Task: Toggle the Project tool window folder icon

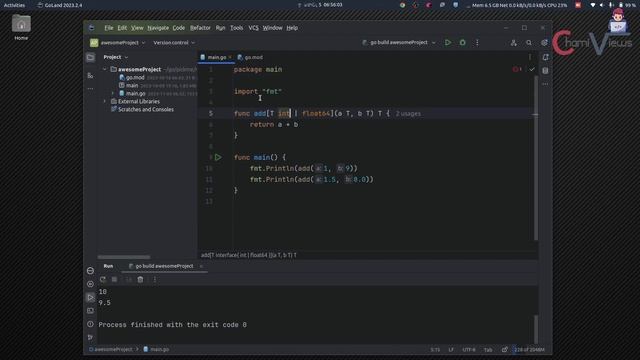Action: point(90,57)
